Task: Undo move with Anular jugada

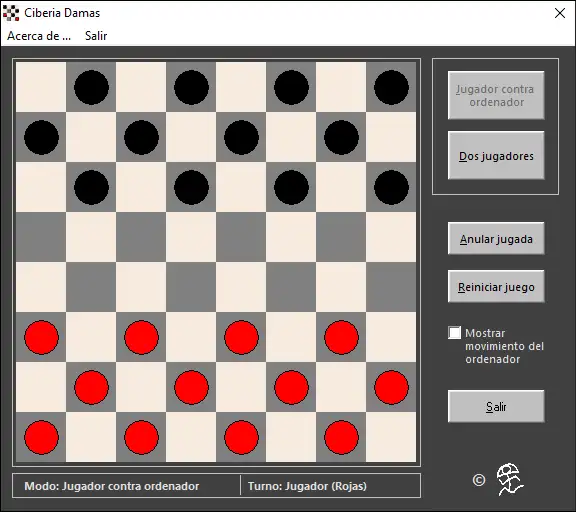Action: [x=496, y=238]
